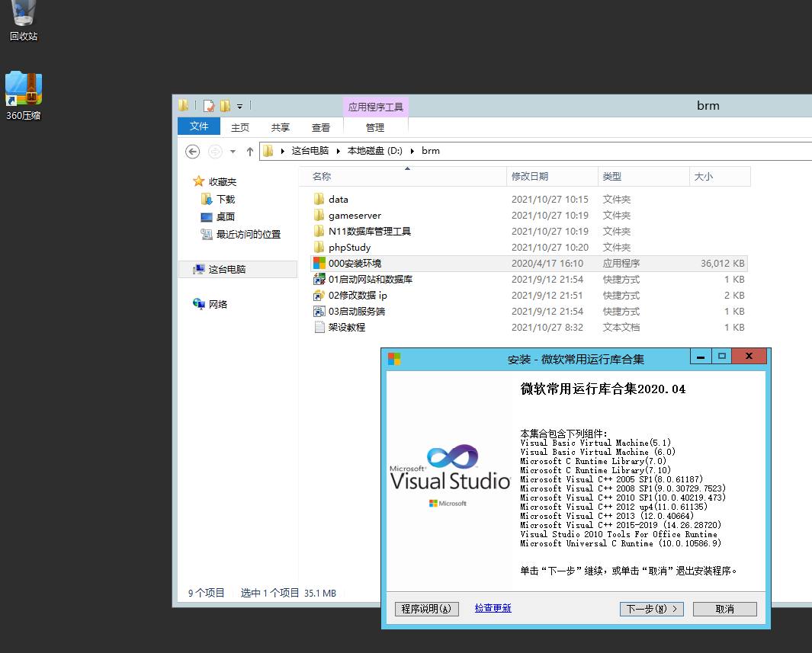Close the installer dialog window

[x=749, y=357]
